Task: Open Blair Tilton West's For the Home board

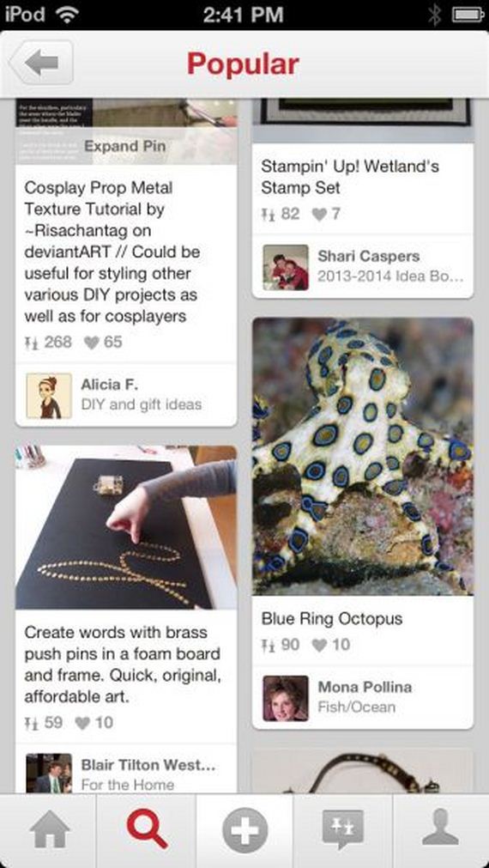Action: pyautogui.click(x=127, y=785)
